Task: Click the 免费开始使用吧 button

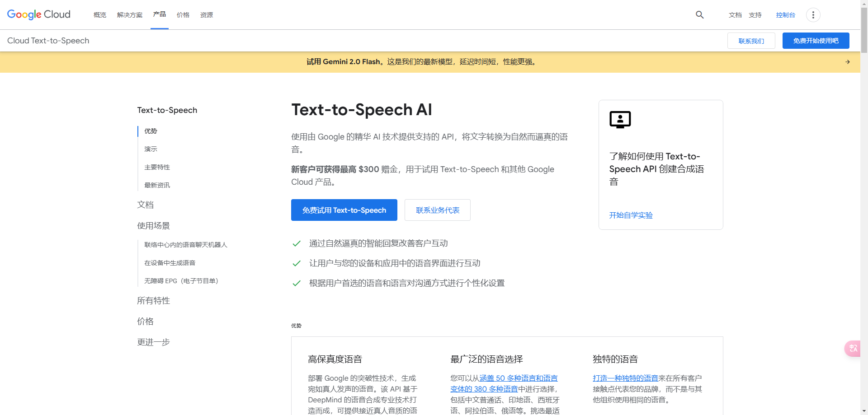Action: 816,41
